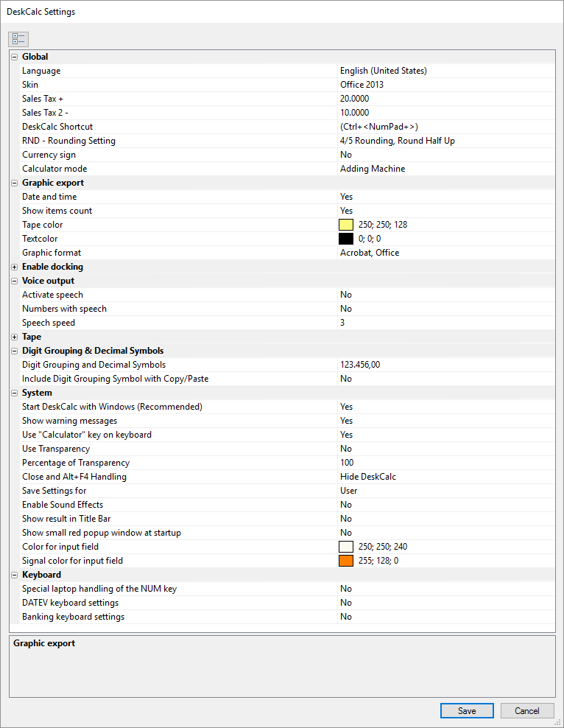This screenshot has width=564, height=728.
Task: Click the black Textcolor swatch
Action: (x=346, y=239)
